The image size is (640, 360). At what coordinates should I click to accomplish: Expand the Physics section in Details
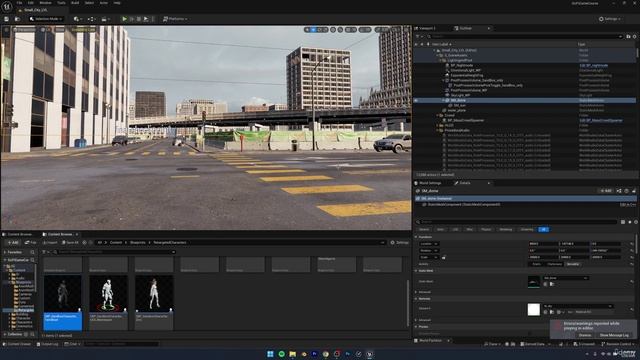(x=416, y=327)
